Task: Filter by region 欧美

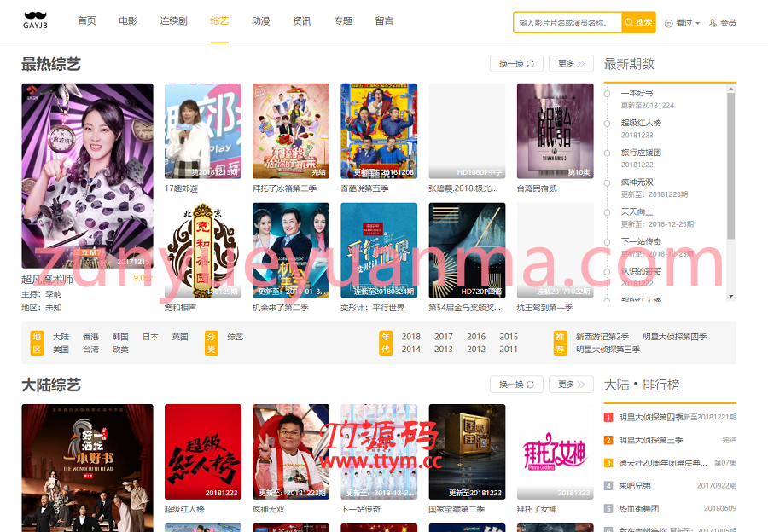Action: point(120,350)
